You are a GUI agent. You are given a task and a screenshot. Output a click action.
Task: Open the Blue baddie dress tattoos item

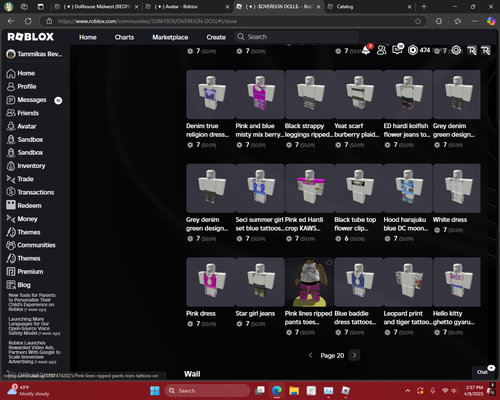[x=359, y=282]
